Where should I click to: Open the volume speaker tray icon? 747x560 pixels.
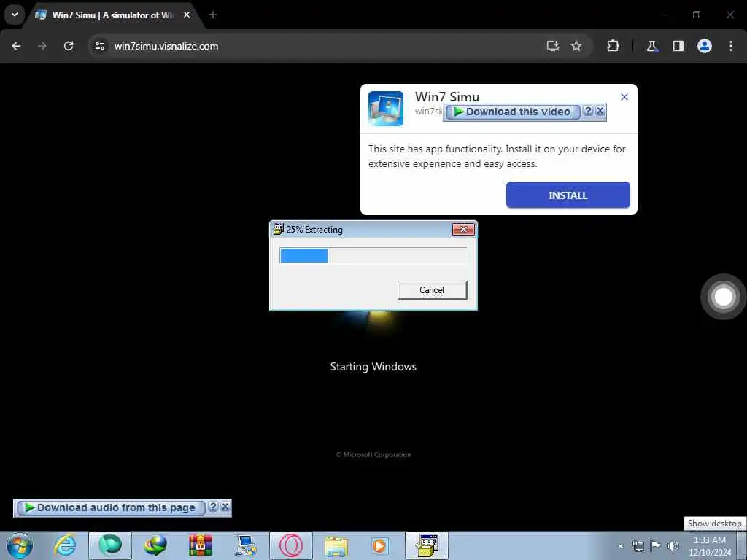click(673, 546)
